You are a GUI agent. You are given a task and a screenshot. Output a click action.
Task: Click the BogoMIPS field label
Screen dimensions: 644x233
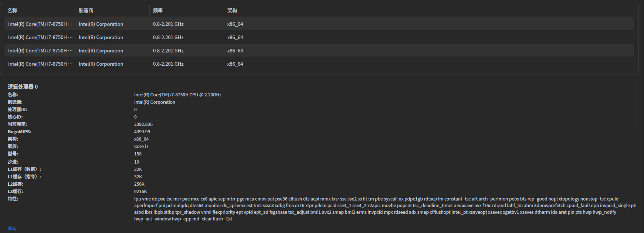point(20,132)
